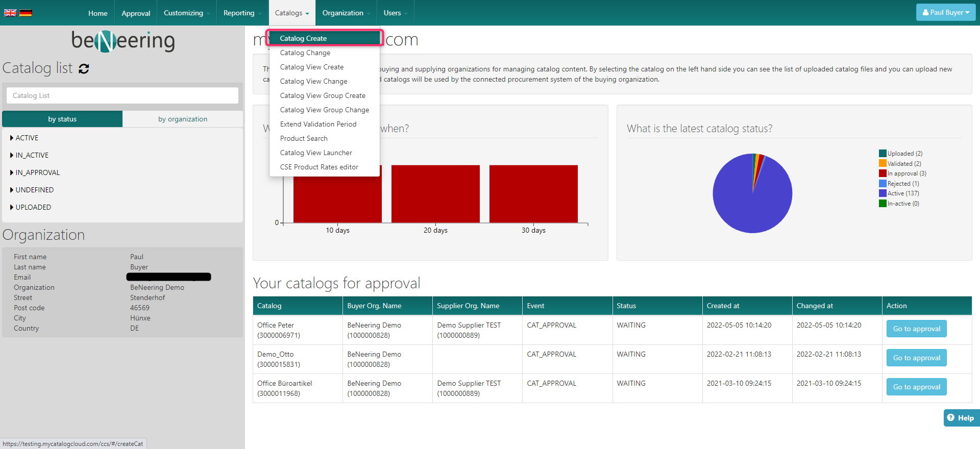Click the beNeering logo
The image size is (980, 449).
coord(123,41)
